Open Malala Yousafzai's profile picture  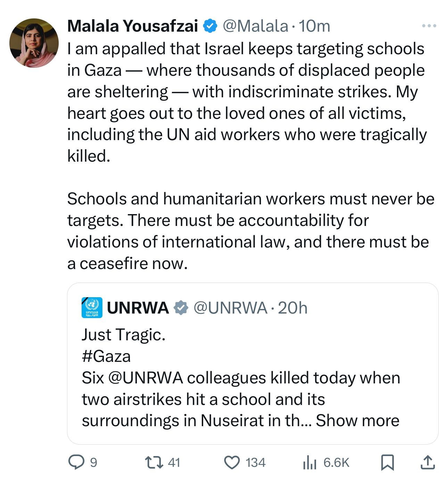click(34, 43)
